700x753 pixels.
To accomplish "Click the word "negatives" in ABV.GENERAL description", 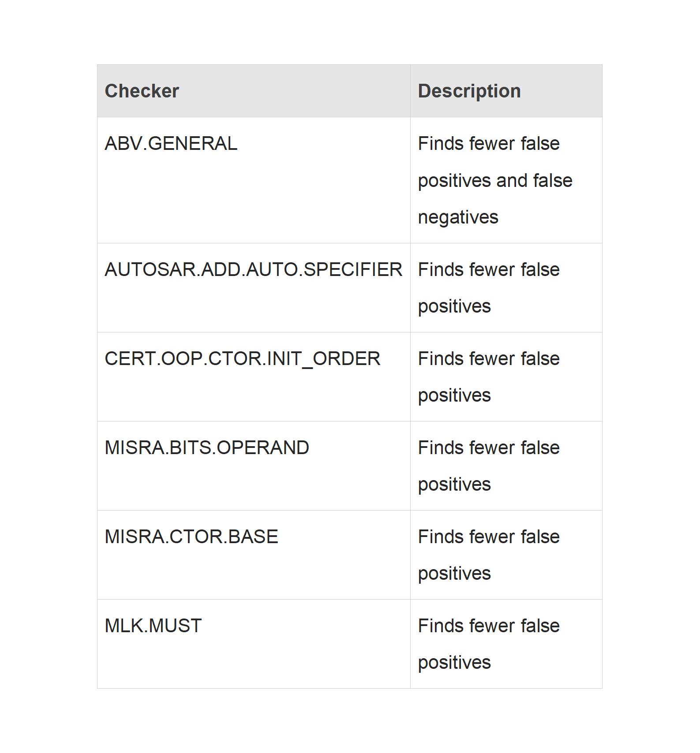I will pyautogui.click(x=458, y=217).
